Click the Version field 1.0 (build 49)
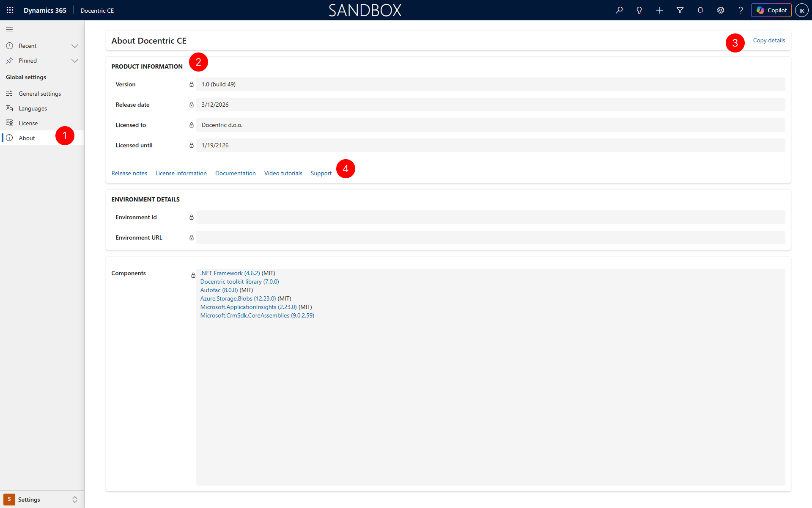 491,84
